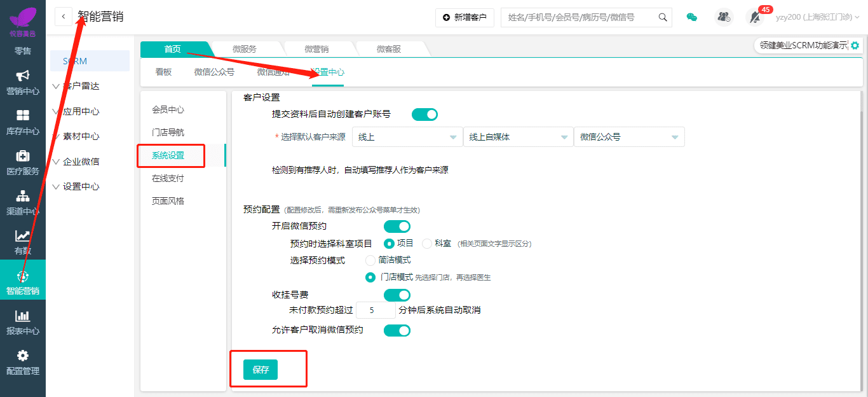This screenshot has width=868, height=397.
Task: Click the customer search input field
Action: (x=580, y=17)
